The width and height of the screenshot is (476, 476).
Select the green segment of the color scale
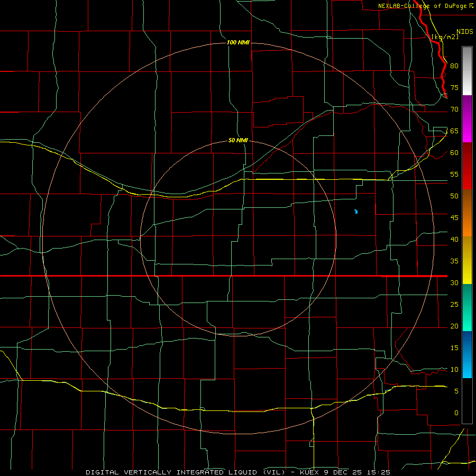coord(467,307)
